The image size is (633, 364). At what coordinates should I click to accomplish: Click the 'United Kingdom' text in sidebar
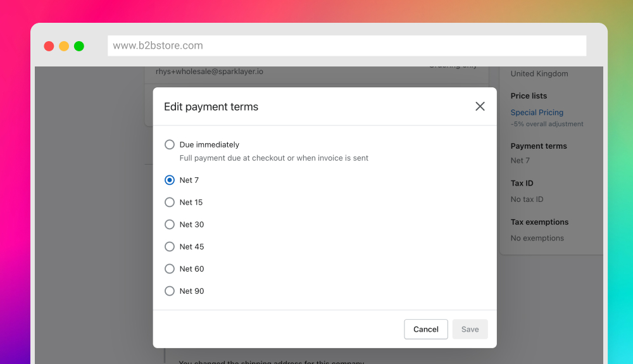point(539,74)
